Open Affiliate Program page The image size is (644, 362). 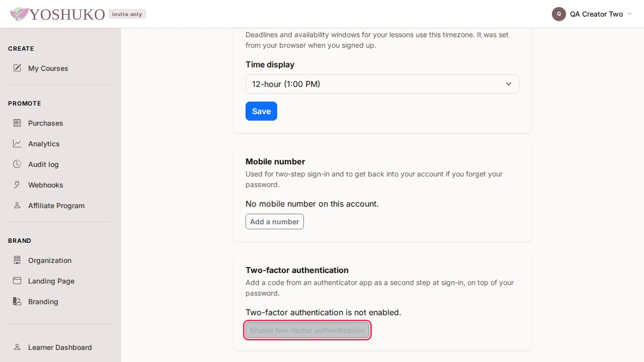pos(60,206)
